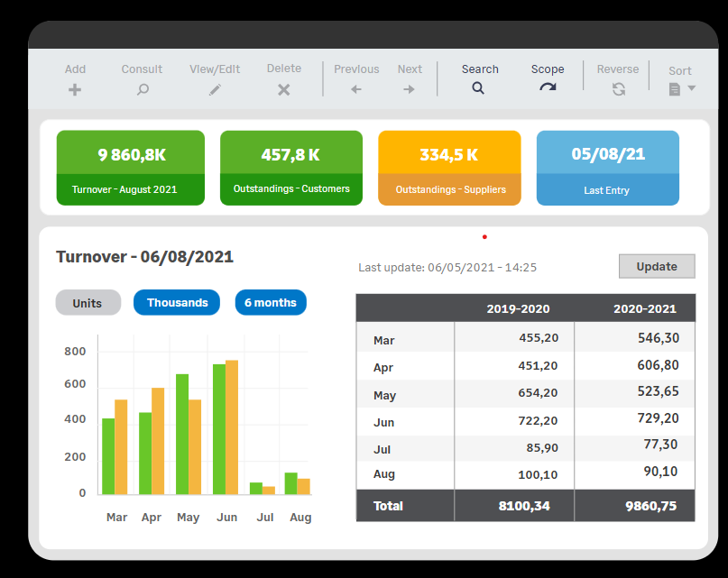The height and width of the screenshot is (578, 728).
Task: Go to Next record arrow
Action: coord(409,89)
